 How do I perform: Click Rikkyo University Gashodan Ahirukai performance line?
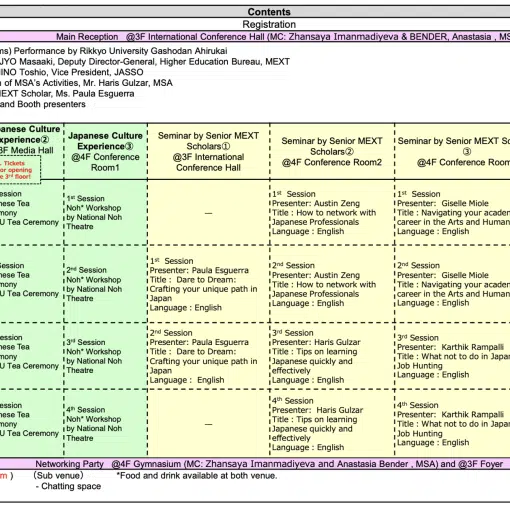tap(113, 51)
